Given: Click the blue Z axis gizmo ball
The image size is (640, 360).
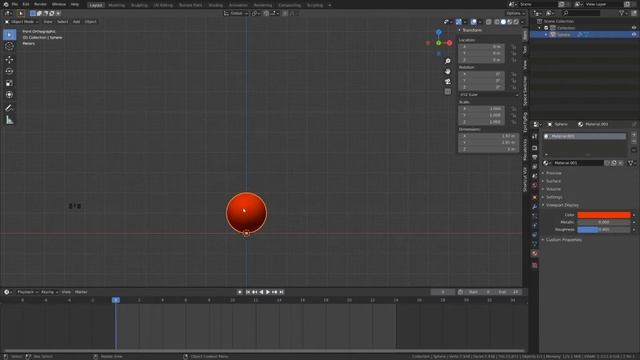Looking at the screenshot, I should coord(438,32).
